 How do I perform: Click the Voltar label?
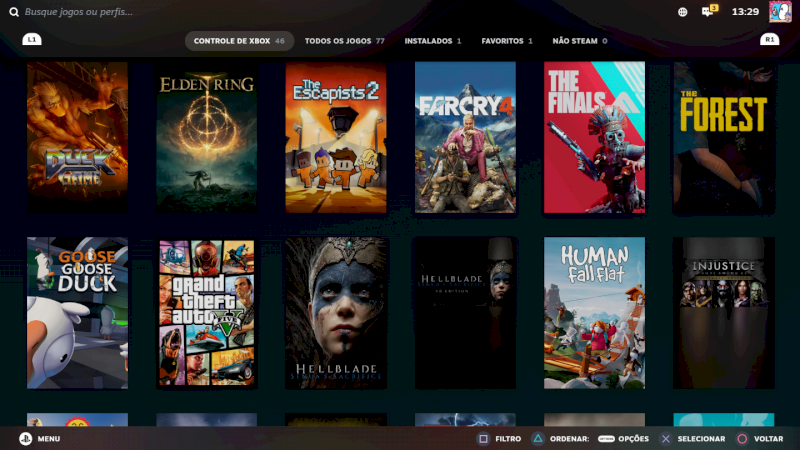pos(768,439)
